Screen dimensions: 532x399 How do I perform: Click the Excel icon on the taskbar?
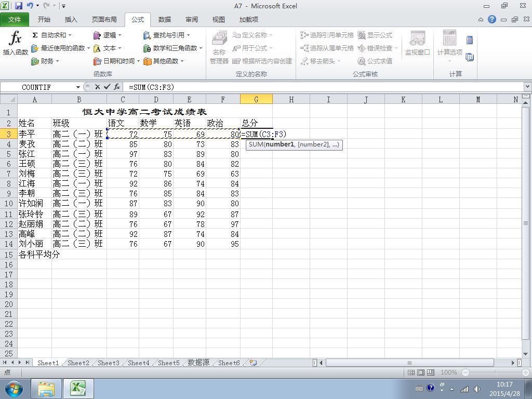(x=79, y=389)
